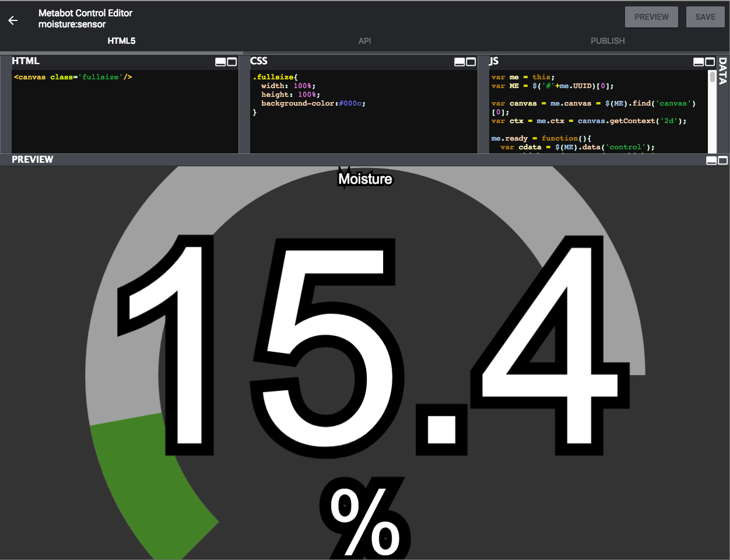The height and width of the screenshot is (560, 730).
Task: Click into the JS code editor
Action: 599,112
